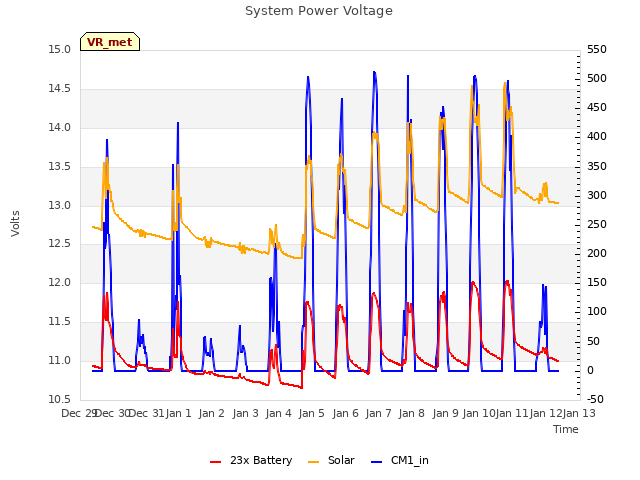
Task: Click the 500 right axis tick label
Action: tap(597, 78)
